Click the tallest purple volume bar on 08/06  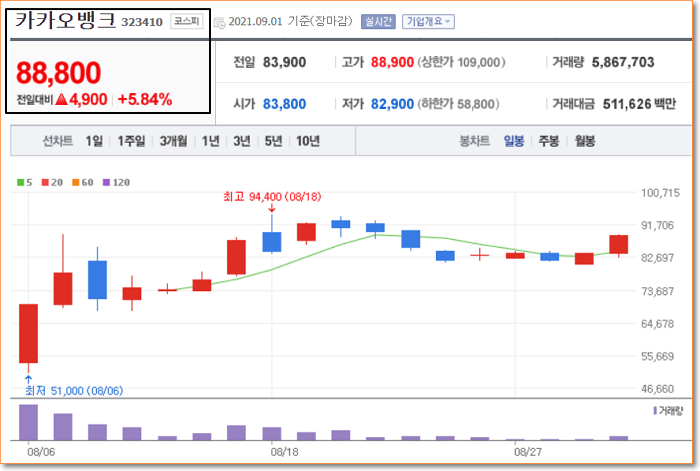[28, 422]
